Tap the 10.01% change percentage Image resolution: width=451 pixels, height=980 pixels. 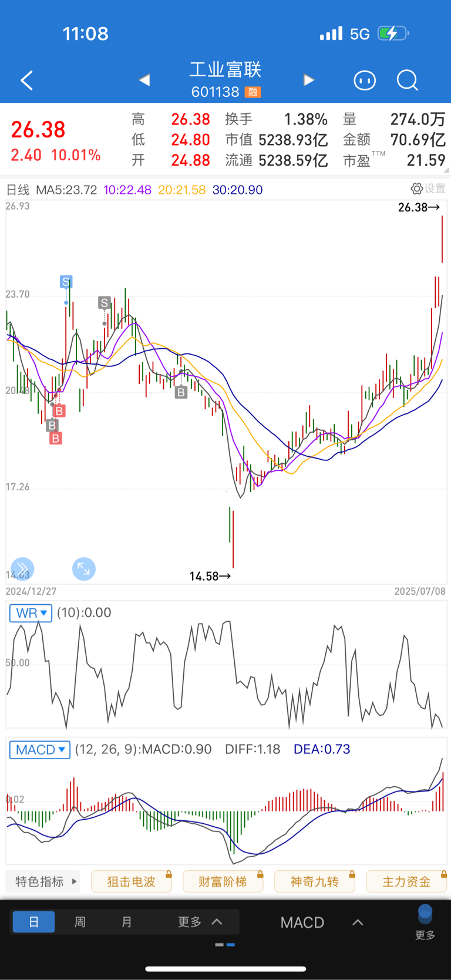point(76,156)
